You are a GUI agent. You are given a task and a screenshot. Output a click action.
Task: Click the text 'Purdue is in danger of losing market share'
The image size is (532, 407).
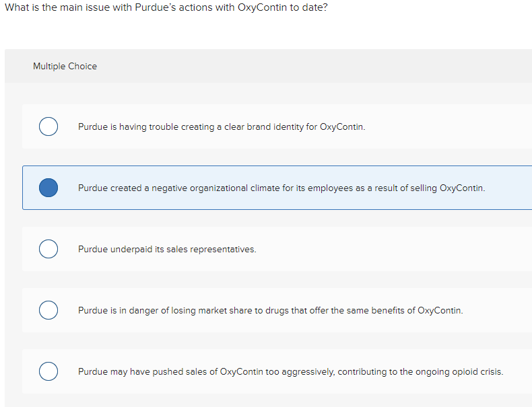tap(165, 310)
